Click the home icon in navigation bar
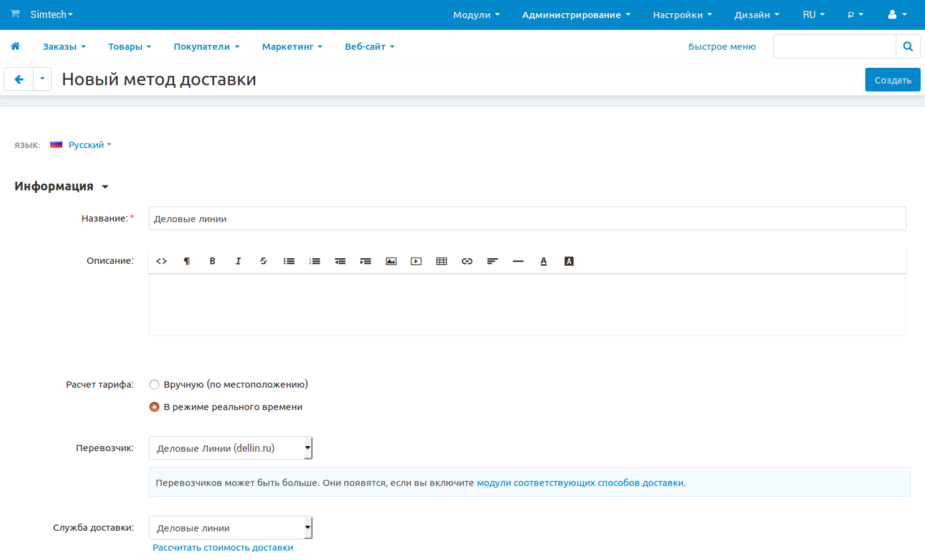The height and width of the screenshot is (560, 925). [16, 46]
